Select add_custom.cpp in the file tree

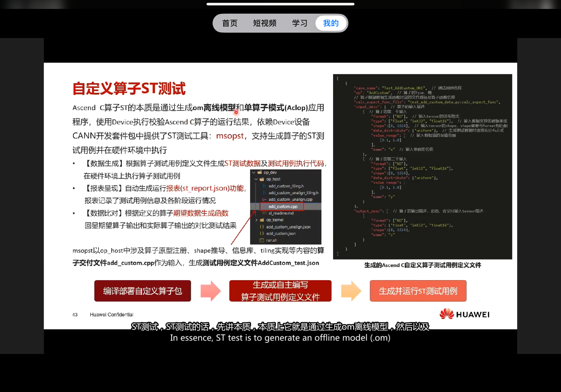pos(283,207)
